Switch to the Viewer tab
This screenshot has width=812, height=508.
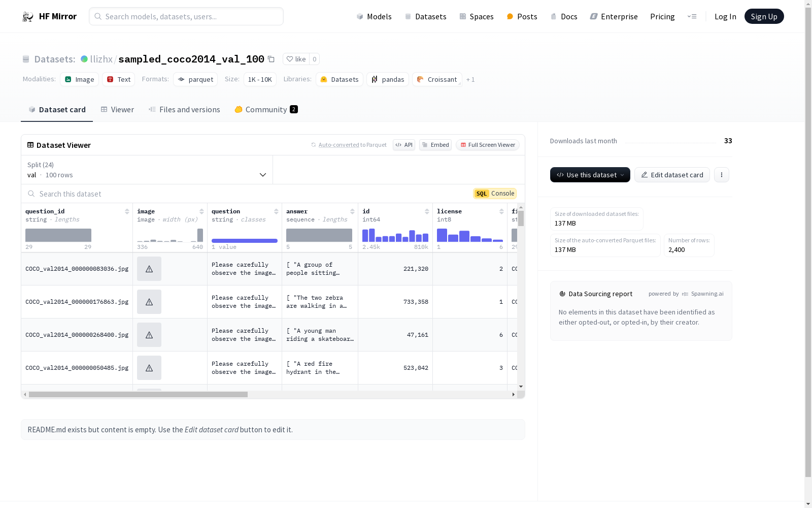tap(117, 110)
